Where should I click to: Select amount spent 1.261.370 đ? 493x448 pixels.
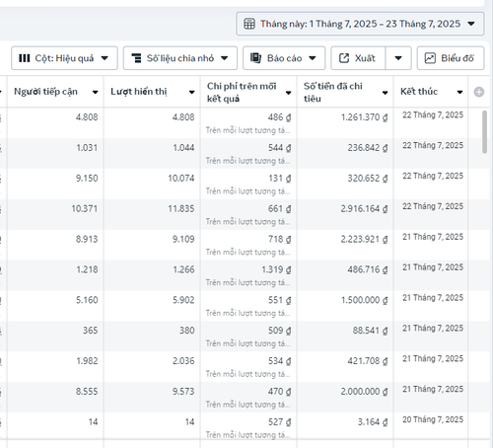(x=364, y=117)
